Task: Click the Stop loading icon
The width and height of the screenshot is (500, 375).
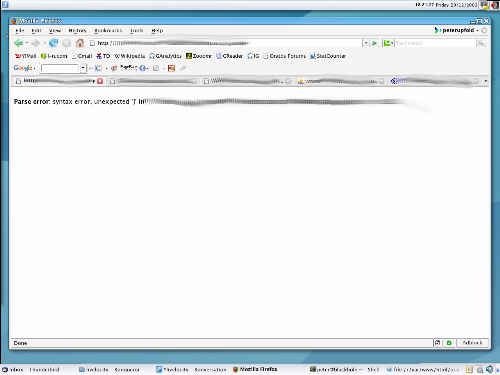Action: pyautogui.click(x=67, y=43)
